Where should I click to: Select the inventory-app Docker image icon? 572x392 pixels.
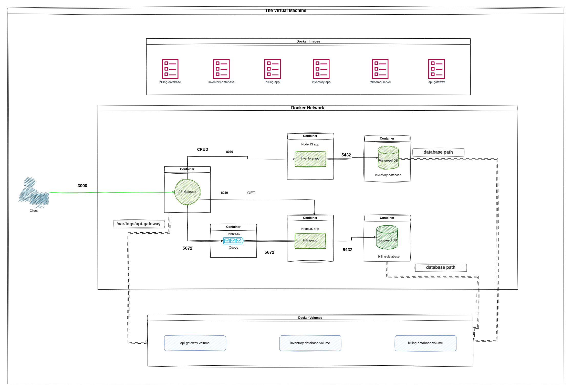point(321,69)
